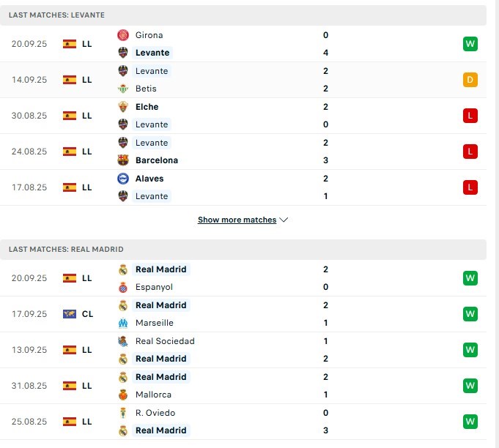Click the Barcelona club crest icon
Image resolution: width=499 pixels, height=448 pixels.
pos(123,160)
